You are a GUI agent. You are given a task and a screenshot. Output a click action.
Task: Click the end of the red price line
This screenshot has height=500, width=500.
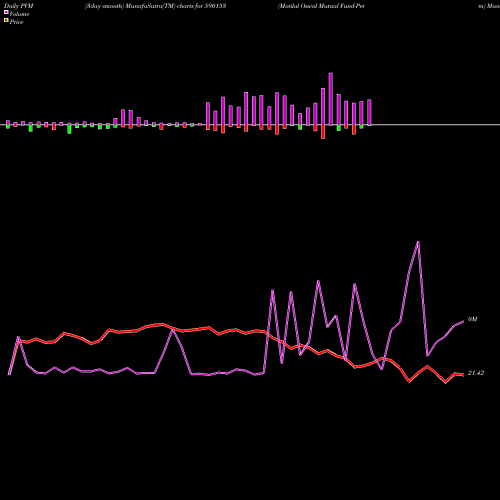(x=463, y=375)
